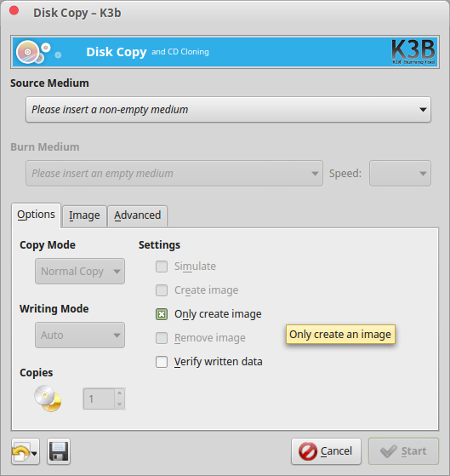The width and height of the screenshot is (450, 476).
Task: Click 'and CD Cloning' banner subtitle
Action: (180, 52)
